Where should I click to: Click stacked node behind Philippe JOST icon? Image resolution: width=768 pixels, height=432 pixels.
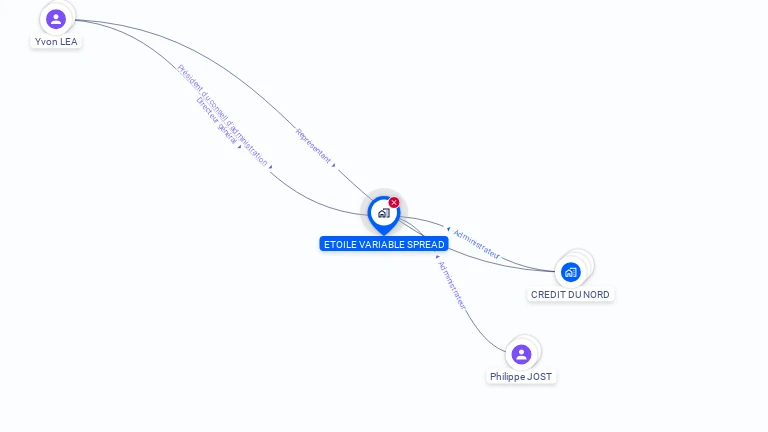(x=533, y=345)
